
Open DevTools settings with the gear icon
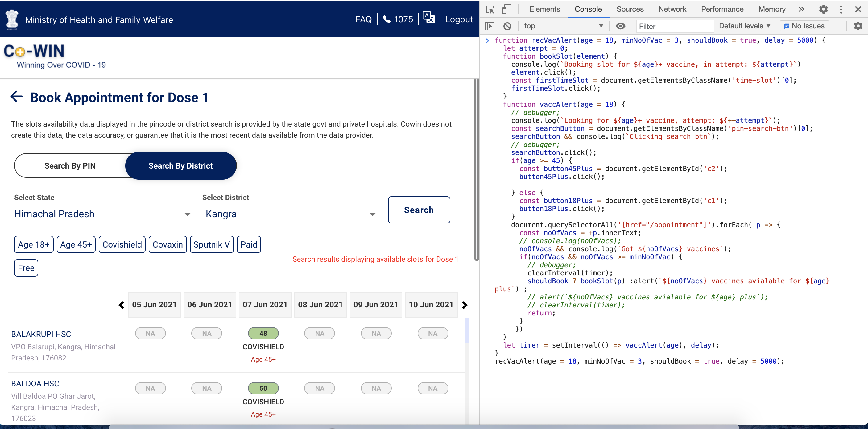[824, 10]
